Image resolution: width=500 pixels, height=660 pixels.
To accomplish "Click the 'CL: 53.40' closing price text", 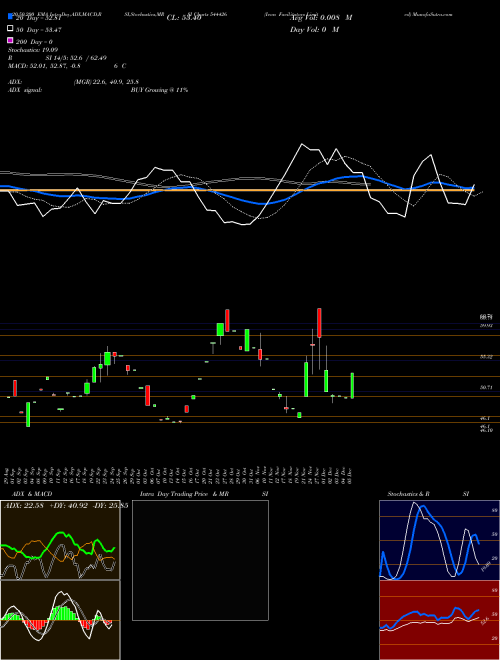I will coord(184,18).
